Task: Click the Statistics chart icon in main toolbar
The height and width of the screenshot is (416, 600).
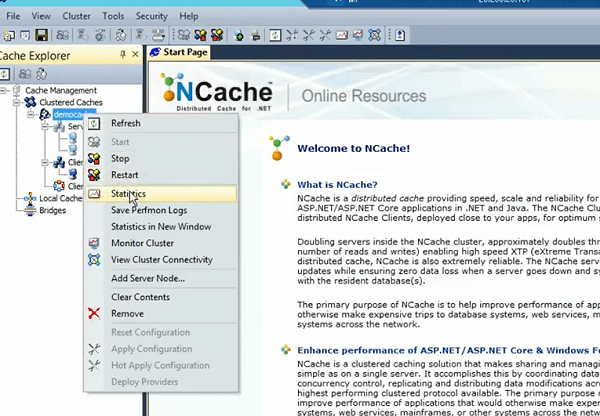Action: pyautogui.click(x=342, y=35)
